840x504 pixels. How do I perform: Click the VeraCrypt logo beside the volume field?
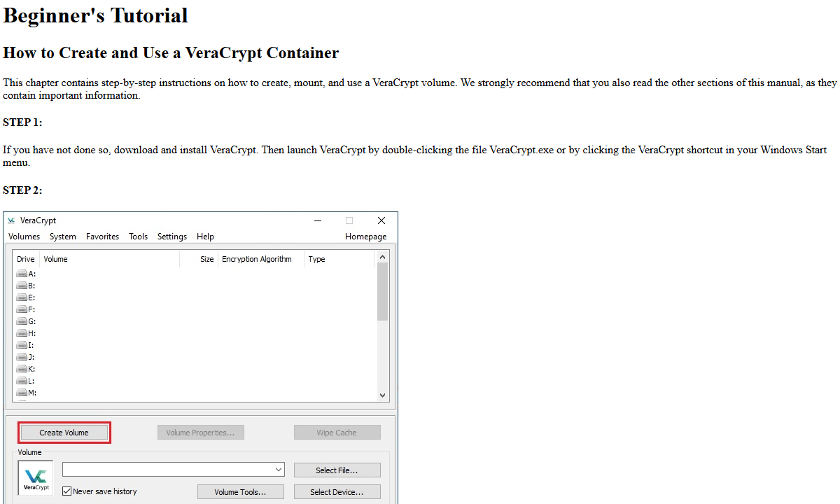pos(35,477)
